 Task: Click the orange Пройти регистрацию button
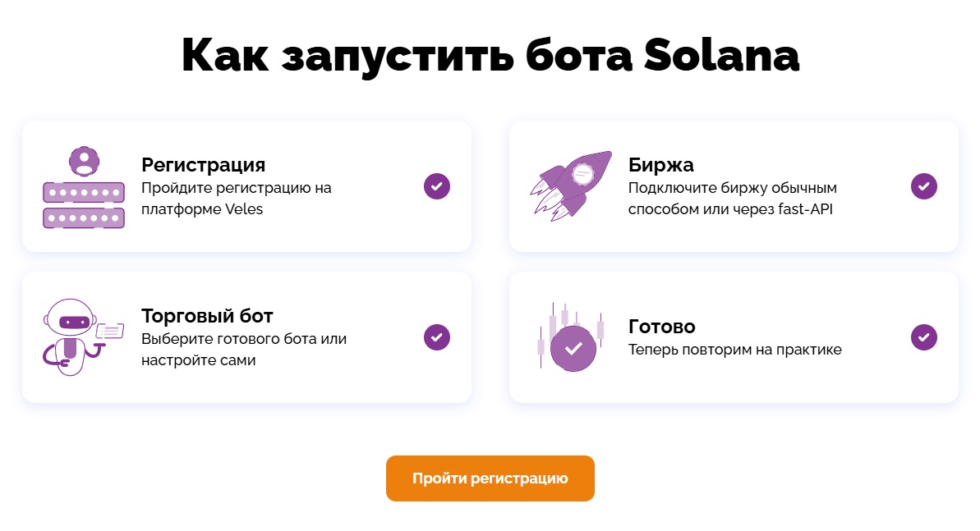click(490, 478)
